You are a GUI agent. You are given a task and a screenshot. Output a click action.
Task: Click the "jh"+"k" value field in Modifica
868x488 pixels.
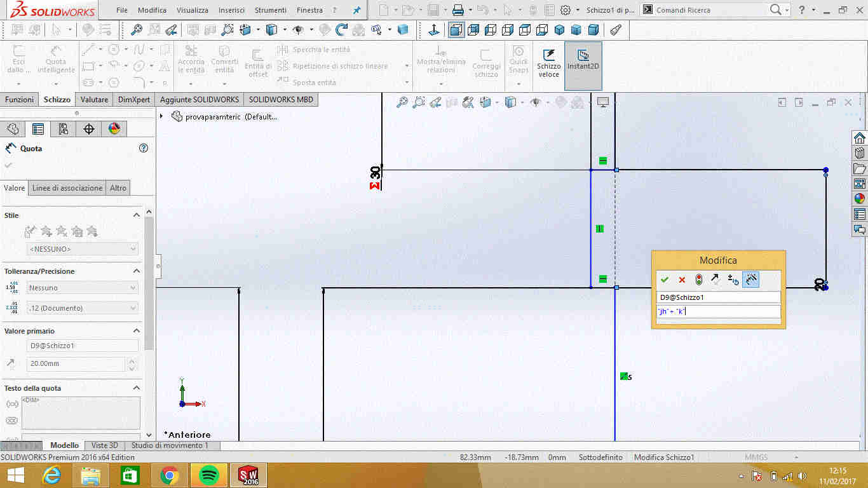[x=718, y=311]
